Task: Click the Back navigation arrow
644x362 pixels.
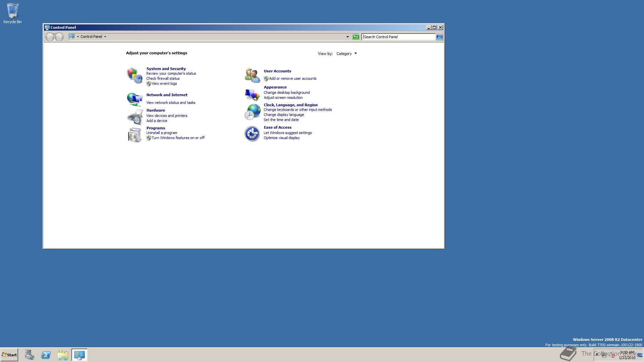Action: pos(50,37)
